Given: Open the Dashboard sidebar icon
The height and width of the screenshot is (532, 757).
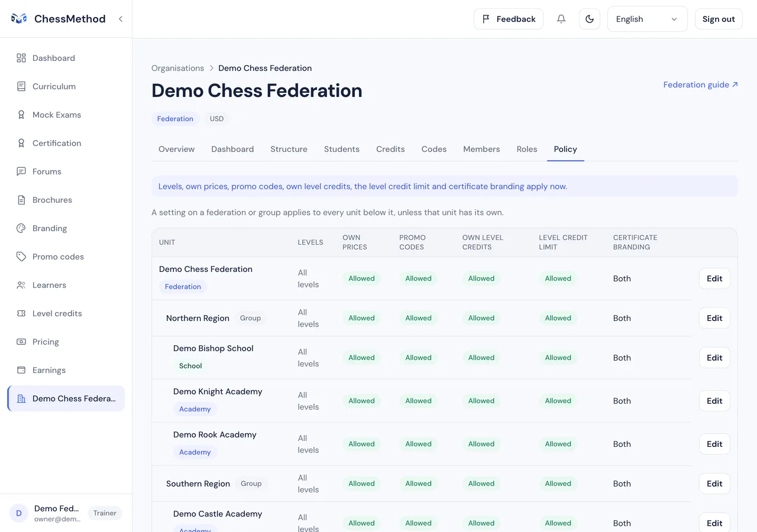Looking at the screenshot, I should pyautogui.click(x=21, y=58).
